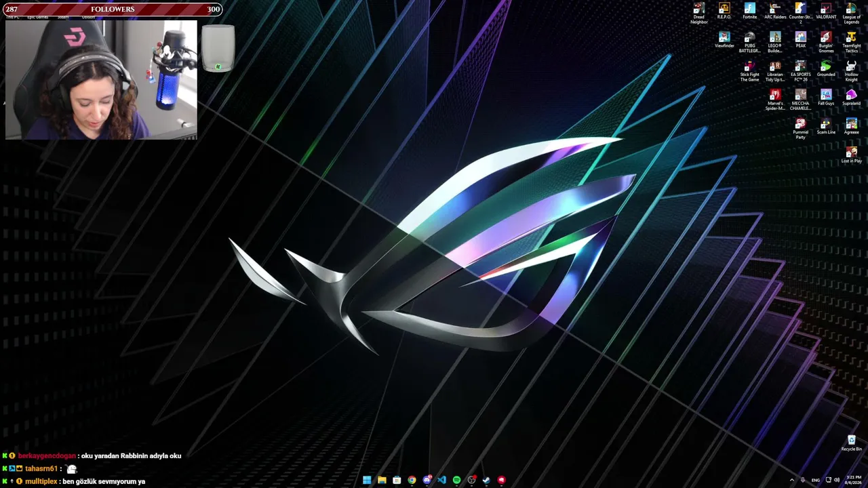Click message "oku yaradan Rabbinin adıyla oku"
The width and height of the screenshot is (868, 488).
point(131,456)
